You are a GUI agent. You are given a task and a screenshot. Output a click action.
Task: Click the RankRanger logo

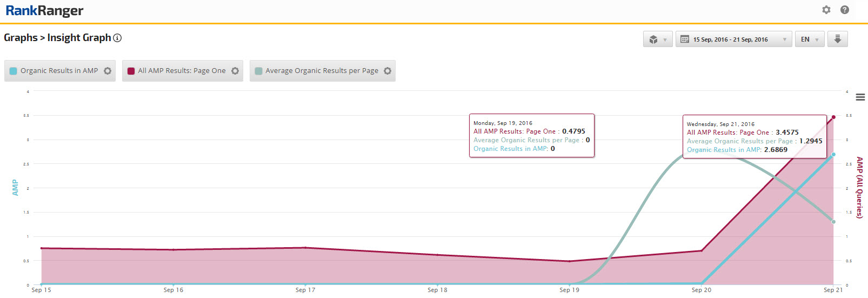pos(44,11)
